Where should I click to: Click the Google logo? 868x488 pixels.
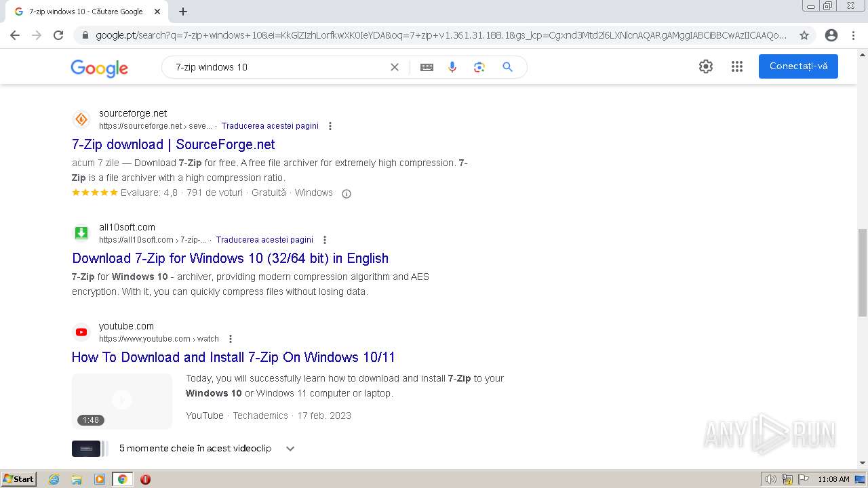tap(99, 68)
